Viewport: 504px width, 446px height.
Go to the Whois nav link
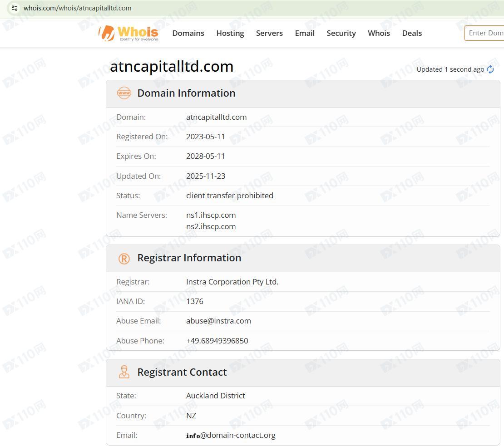379,33
